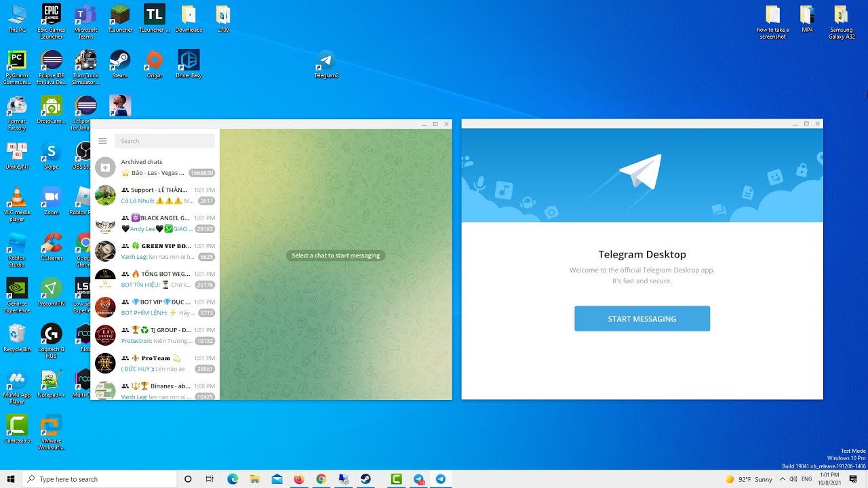Open the Telegram2 desktop shortcut

pyautogui.click(x=326, y=64)
